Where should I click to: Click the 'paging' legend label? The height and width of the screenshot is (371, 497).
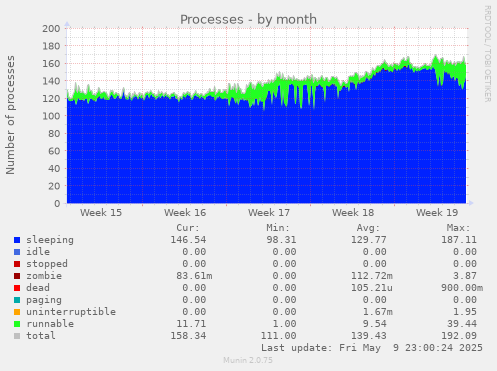coord(44,300)
